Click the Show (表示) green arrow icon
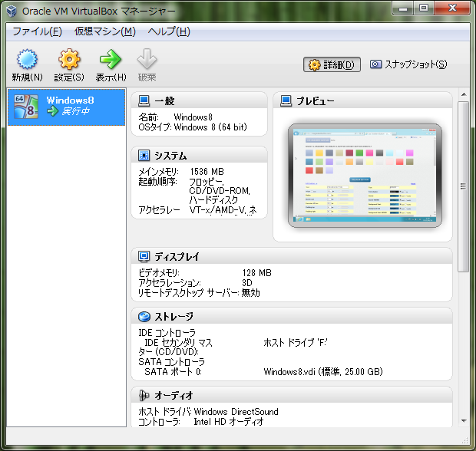The height and width of the screenshot is (451, 476). (111, 59)
